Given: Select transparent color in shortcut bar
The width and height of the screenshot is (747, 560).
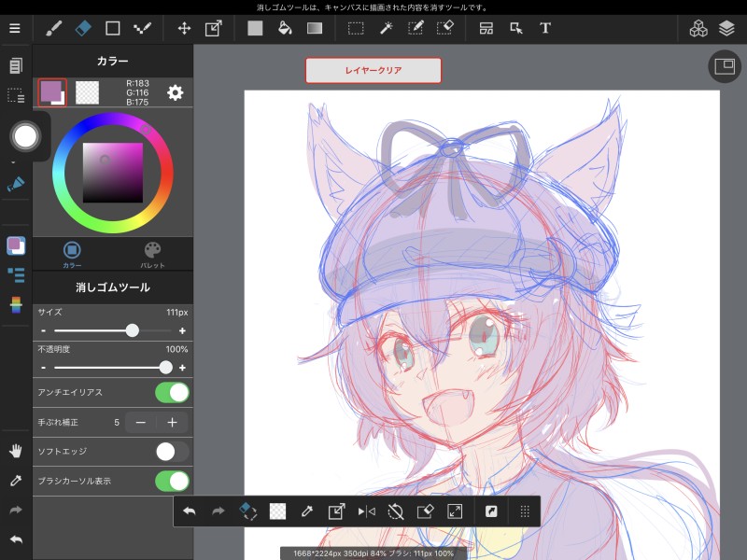Looking at the screenshot, I should coord(277,511).
